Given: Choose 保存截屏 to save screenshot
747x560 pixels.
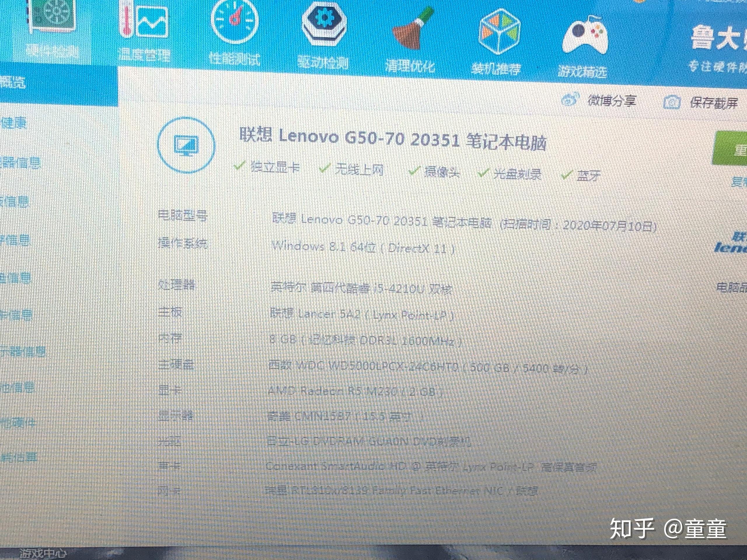Looking at the screenshot, I should (x=713, y=103).
